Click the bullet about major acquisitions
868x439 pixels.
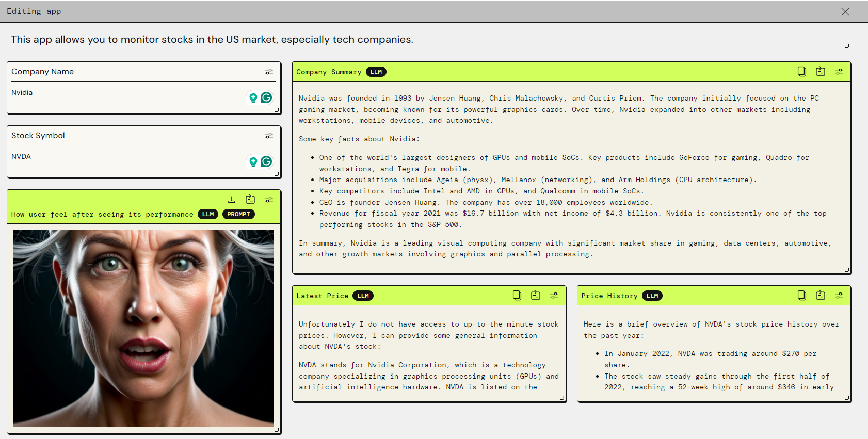point(538,180)
